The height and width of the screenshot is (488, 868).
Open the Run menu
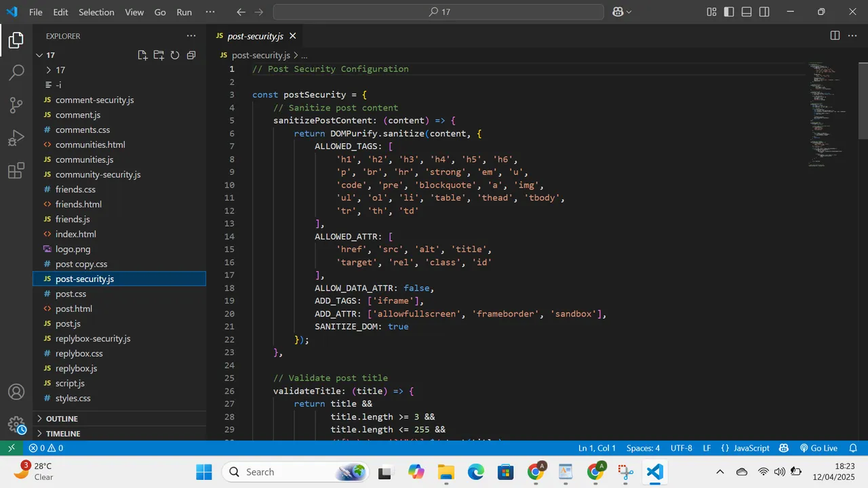point(184,12)
